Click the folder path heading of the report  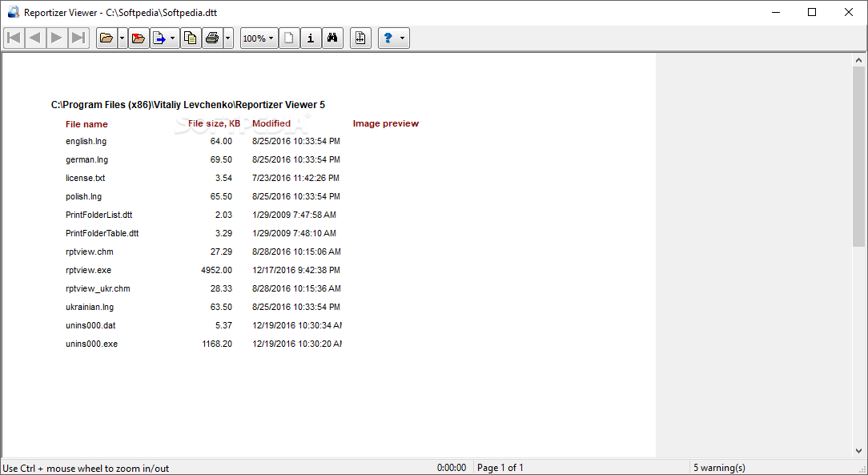[x=188, y=105]
